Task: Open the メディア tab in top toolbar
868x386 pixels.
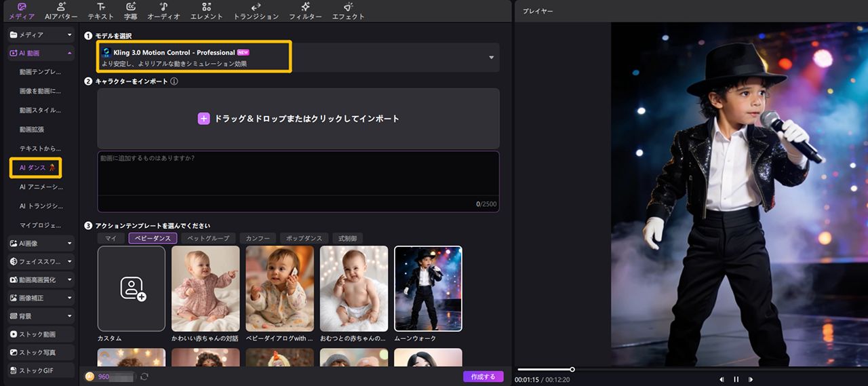Action: [22, 11]
